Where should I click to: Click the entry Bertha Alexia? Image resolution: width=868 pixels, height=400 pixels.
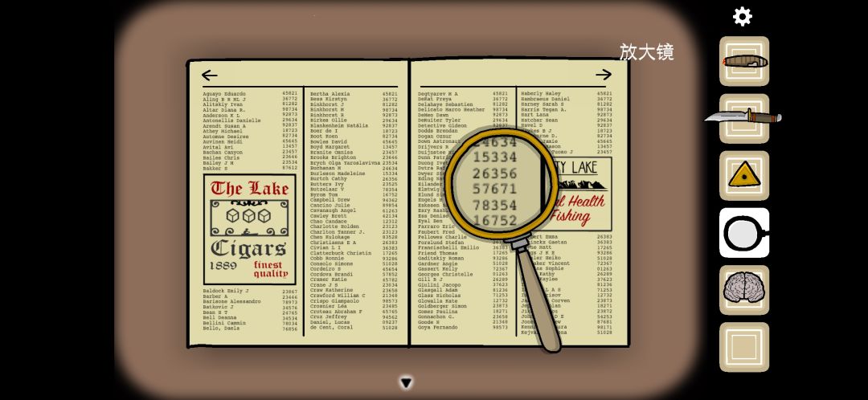click(330, 94)
